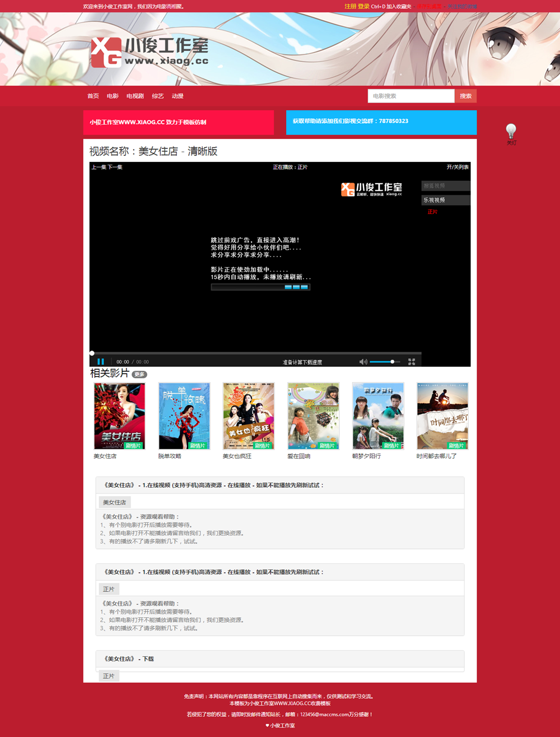
Task: Click the 搜索 search button
Action: click(465, 96)
